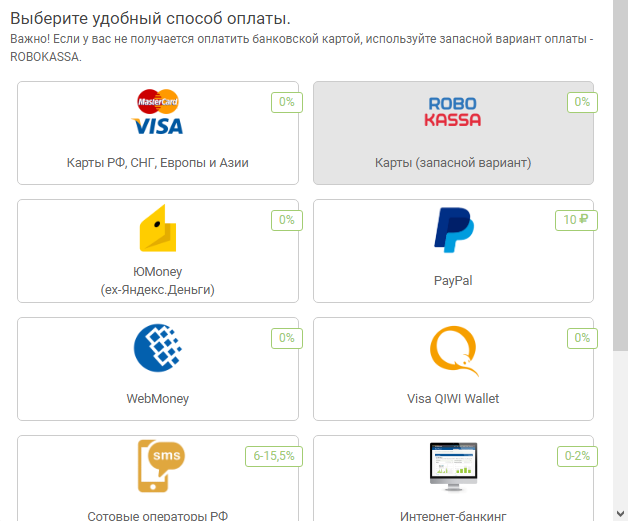The image size is (628, 521).
Task: Select the ROBOKASSA logo
Action: click(x=453, y=112)
